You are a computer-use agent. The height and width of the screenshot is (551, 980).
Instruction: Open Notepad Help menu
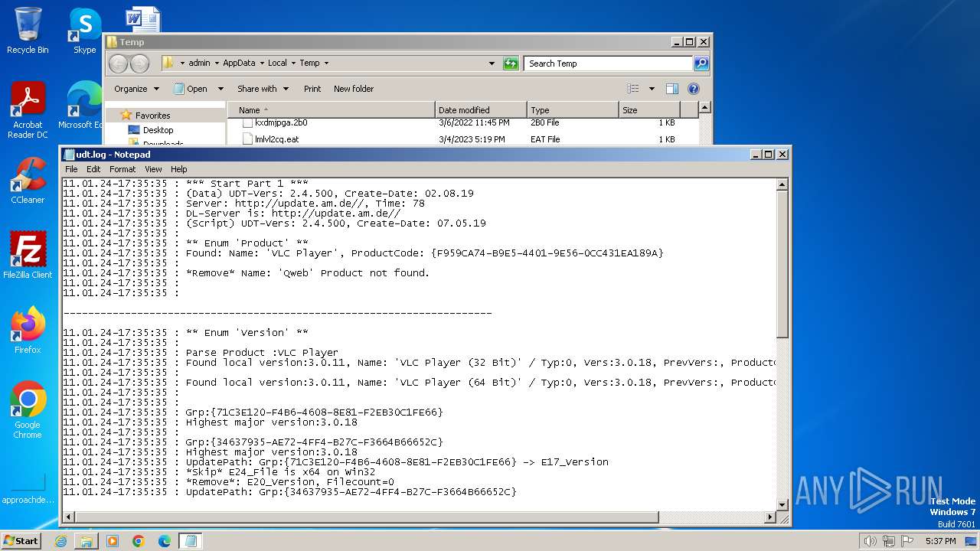(178, 169)
